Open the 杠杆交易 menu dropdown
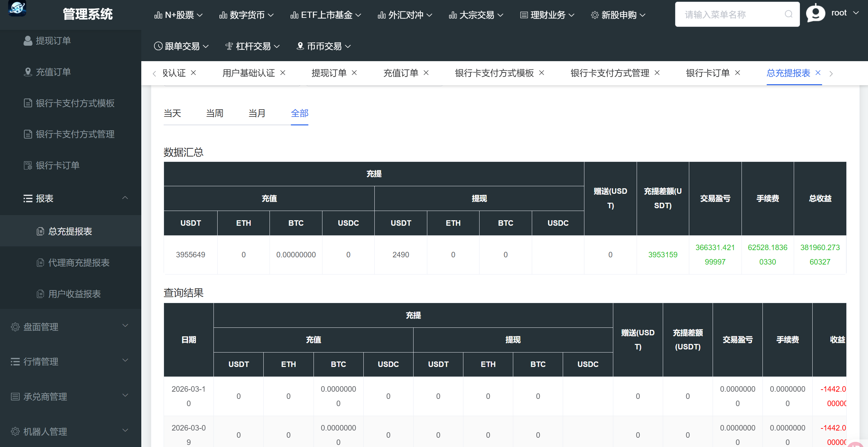This screenshot has width=868, height=447. point(253,46)
